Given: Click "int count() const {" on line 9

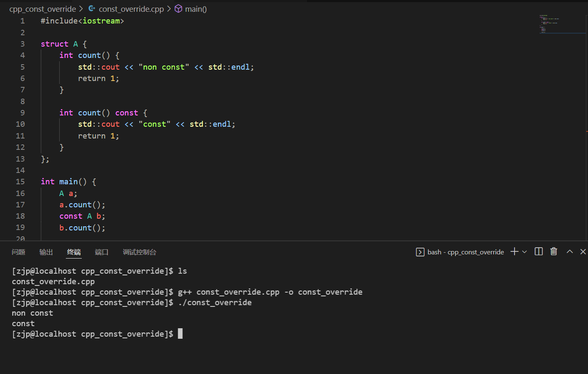Looking at the screenshot, I should point(103,113).
